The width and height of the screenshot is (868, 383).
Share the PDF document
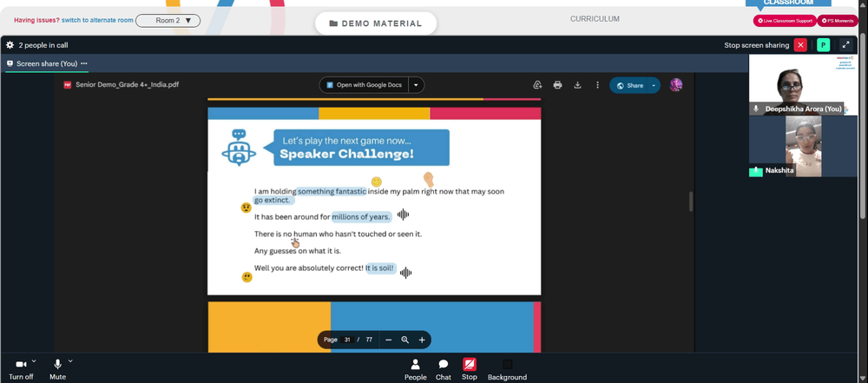[629, 85]
